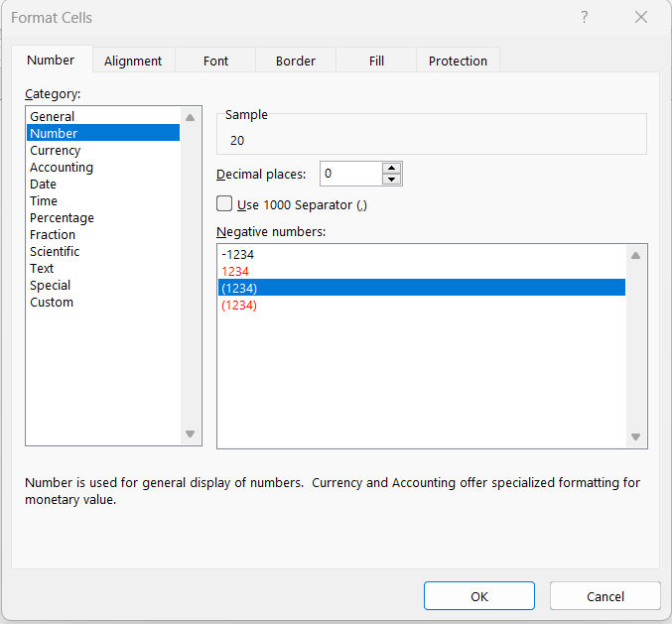The image size is (672, 624).
Task: Pick the Special category
Action: point(103,286)
